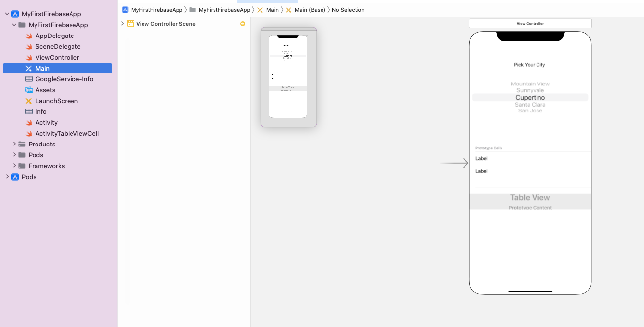Click the Info plist table icon

(29, 112)
